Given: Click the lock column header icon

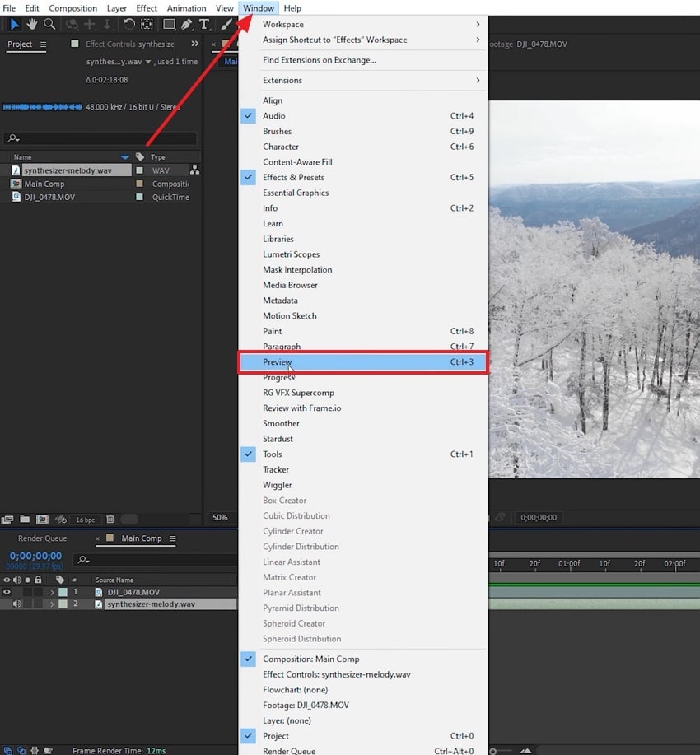Looking at the screenshot, I should (38, 580).
